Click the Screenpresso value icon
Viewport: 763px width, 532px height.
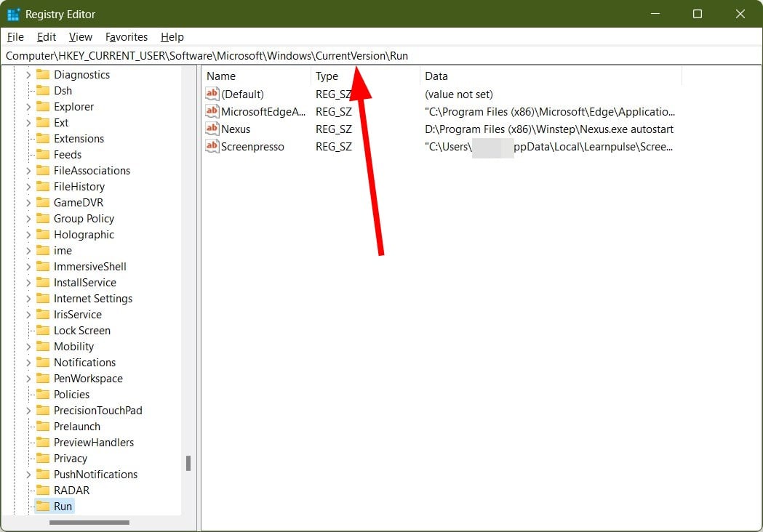pos(212,146)
